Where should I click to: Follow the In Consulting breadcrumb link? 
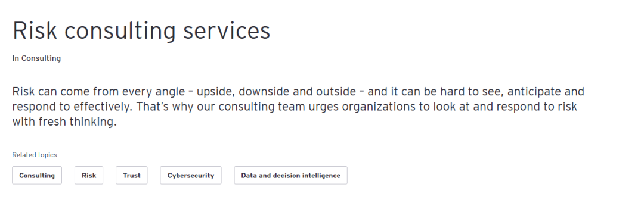click(36, 58)
